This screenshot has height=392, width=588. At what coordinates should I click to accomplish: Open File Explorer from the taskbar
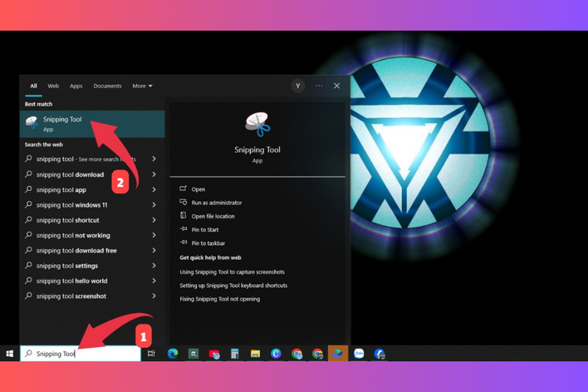255,353
